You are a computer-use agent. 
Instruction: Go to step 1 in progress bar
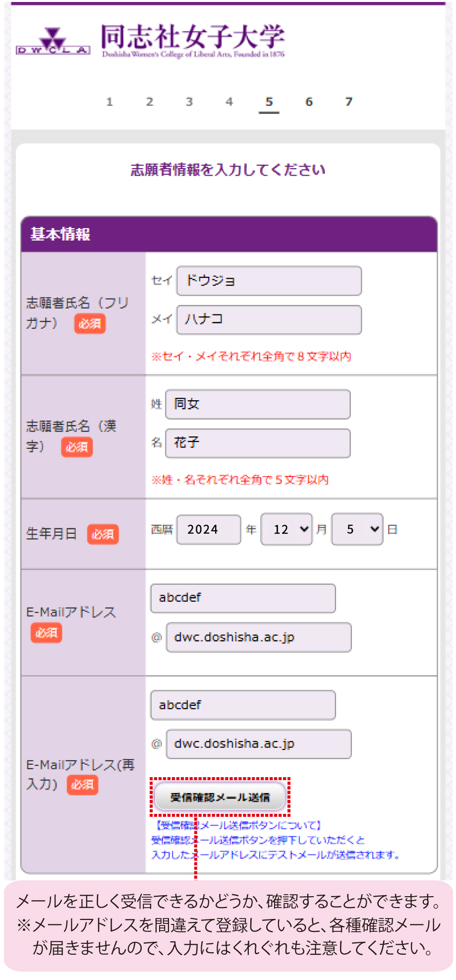tap(110, 102)
